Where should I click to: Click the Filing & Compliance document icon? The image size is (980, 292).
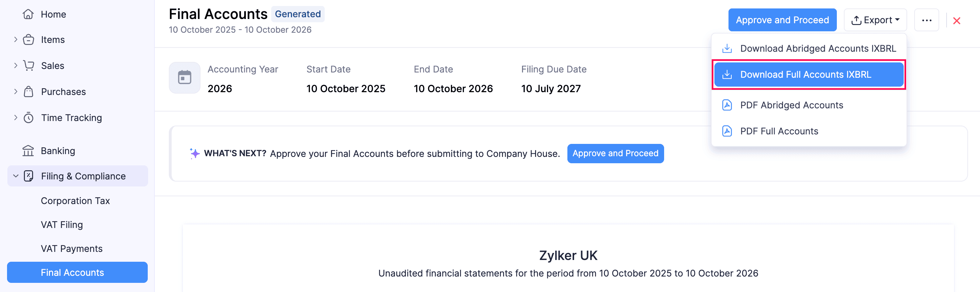28,176
